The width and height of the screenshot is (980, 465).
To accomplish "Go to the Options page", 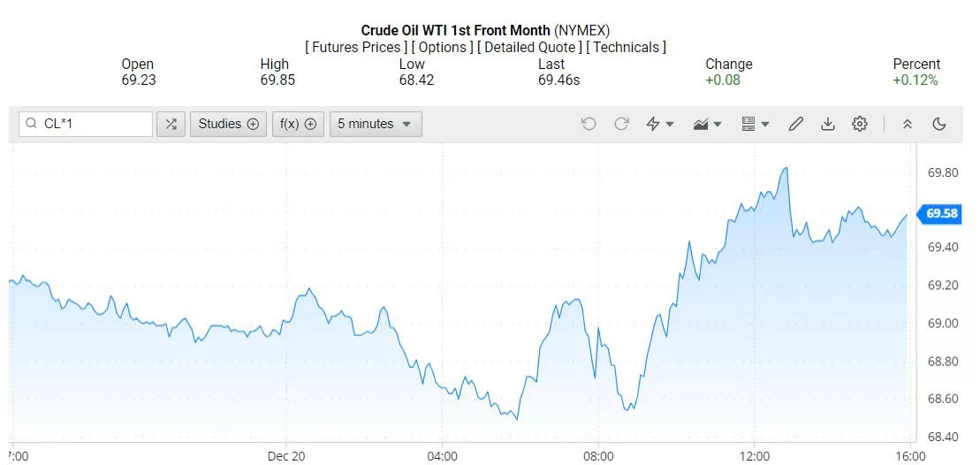I will click(444, 47).
